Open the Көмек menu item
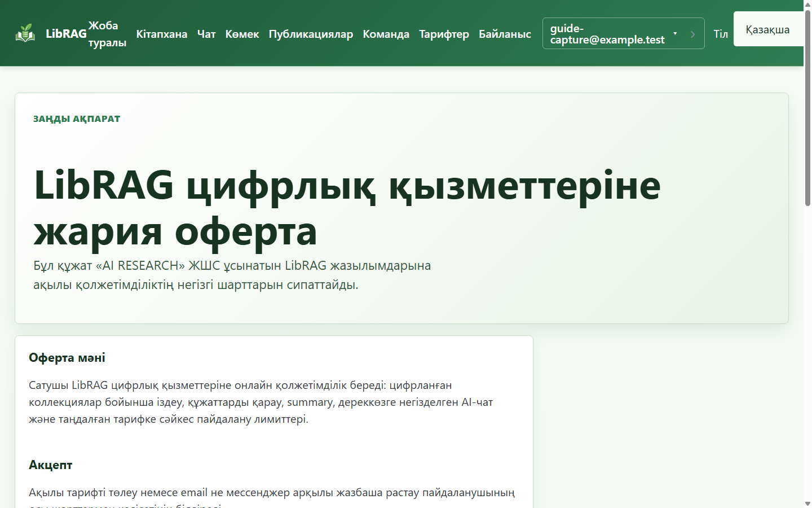Screen dimensions: 812x508 pyautogui.click(x=242, y=34)
